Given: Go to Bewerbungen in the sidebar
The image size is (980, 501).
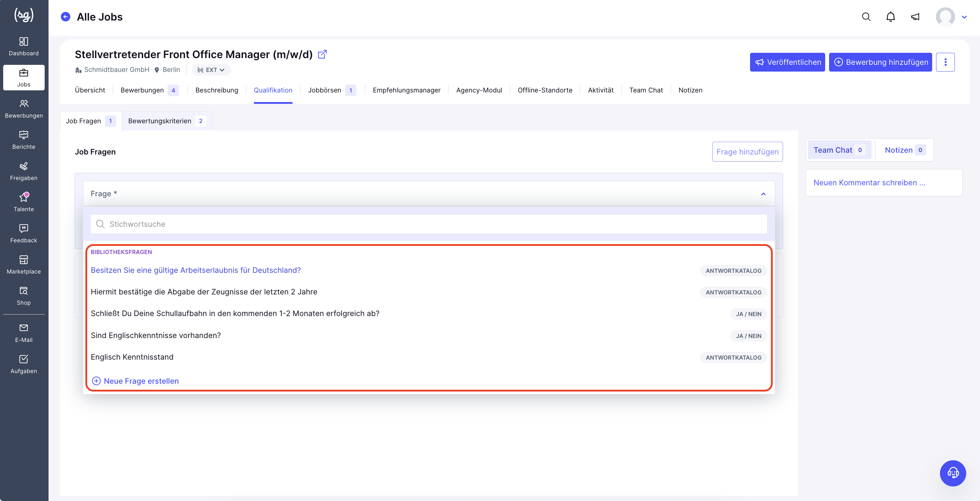Looking at the screenshot, I should (x=24, y=109).
